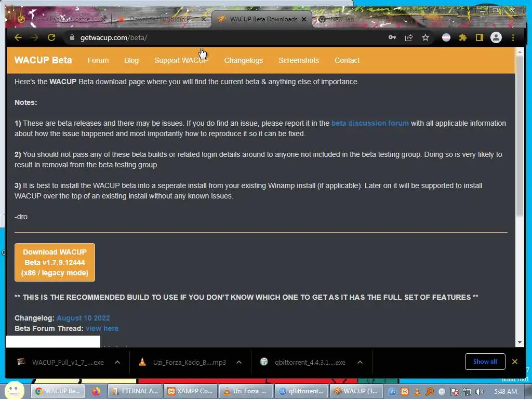Open the Beta Forum Thread view here link
The height and width of the screenshot is (399, 532).
point(102,328)
